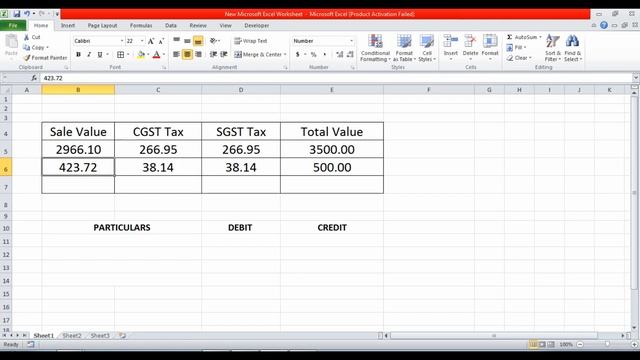
Task: Activate the Format Painter brush
Action: [45, 58]
